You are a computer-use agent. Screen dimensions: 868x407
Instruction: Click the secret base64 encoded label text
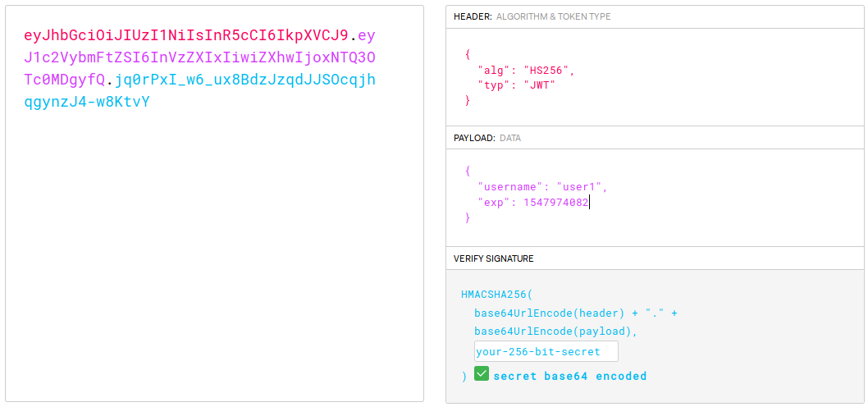pyautogui.click(x=569, y=376)
